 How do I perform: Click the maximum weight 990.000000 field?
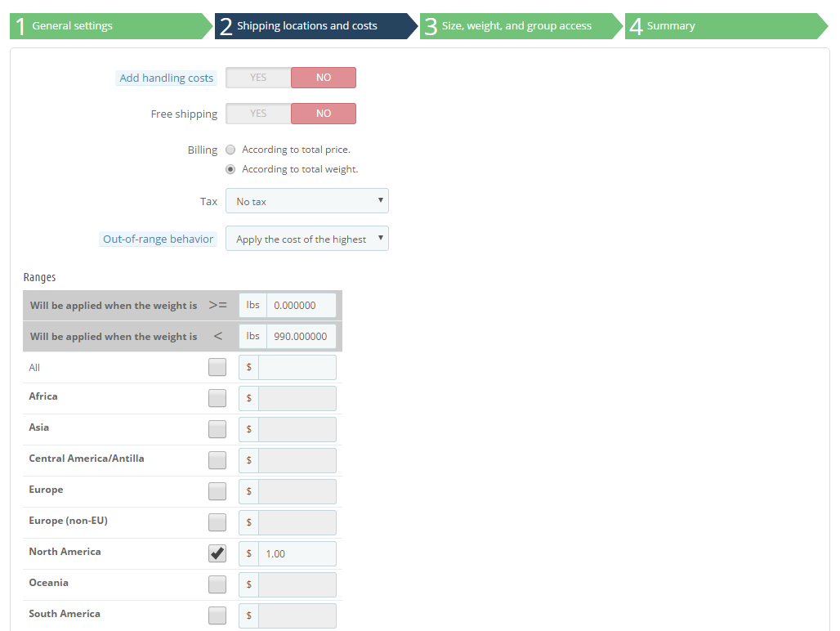(301, 337)
